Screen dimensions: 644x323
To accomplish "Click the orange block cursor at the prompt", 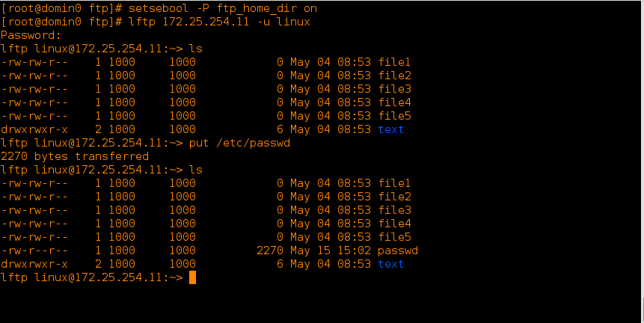I will (193, 277).
